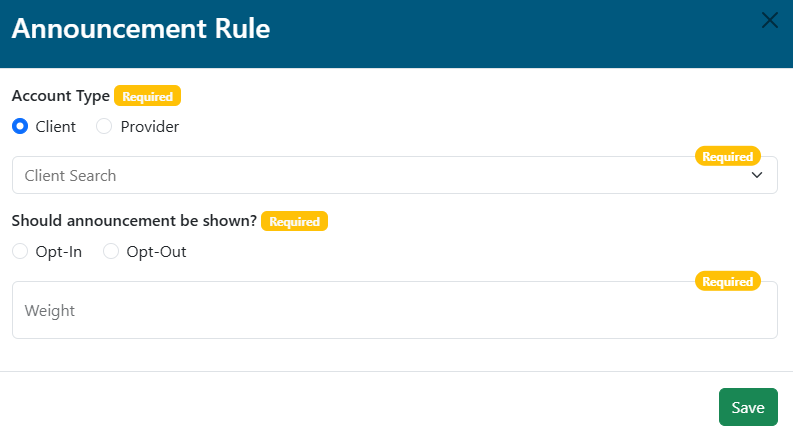Select the Client radio button circle
The image size is (793, 435).
20,127
